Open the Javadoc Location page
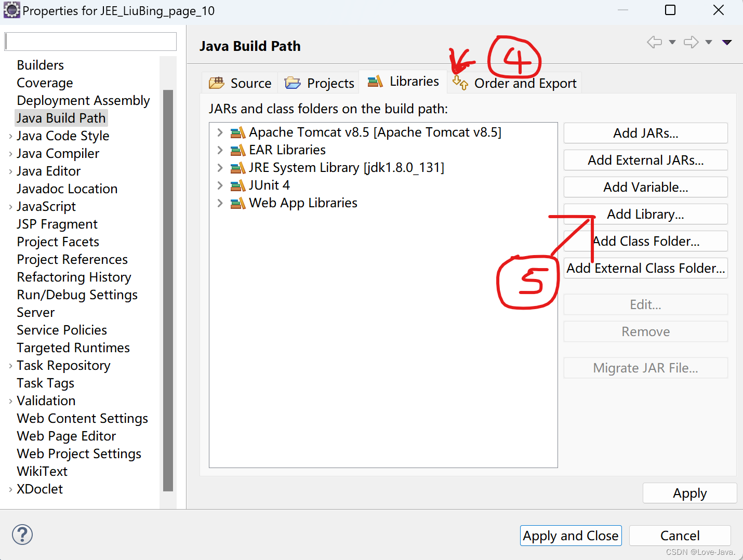Screen dimensions: 743x560 [67, 189]
